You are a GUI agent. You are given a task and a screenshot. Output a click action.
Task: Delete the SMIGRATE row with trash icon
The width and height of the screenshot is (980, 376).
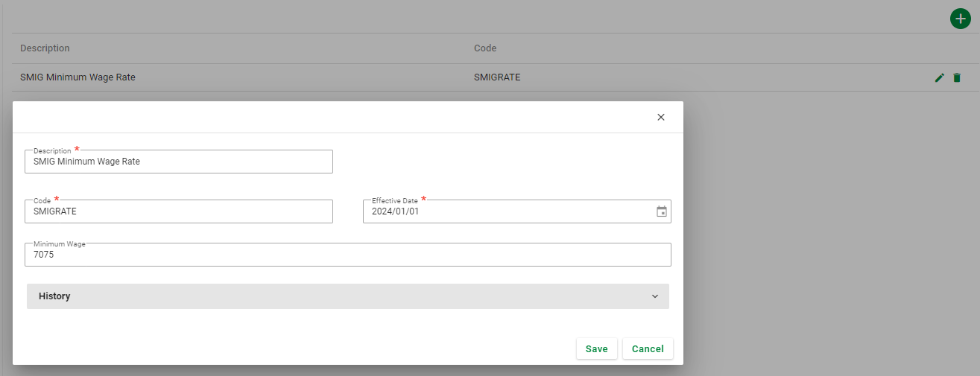(957, 77)
